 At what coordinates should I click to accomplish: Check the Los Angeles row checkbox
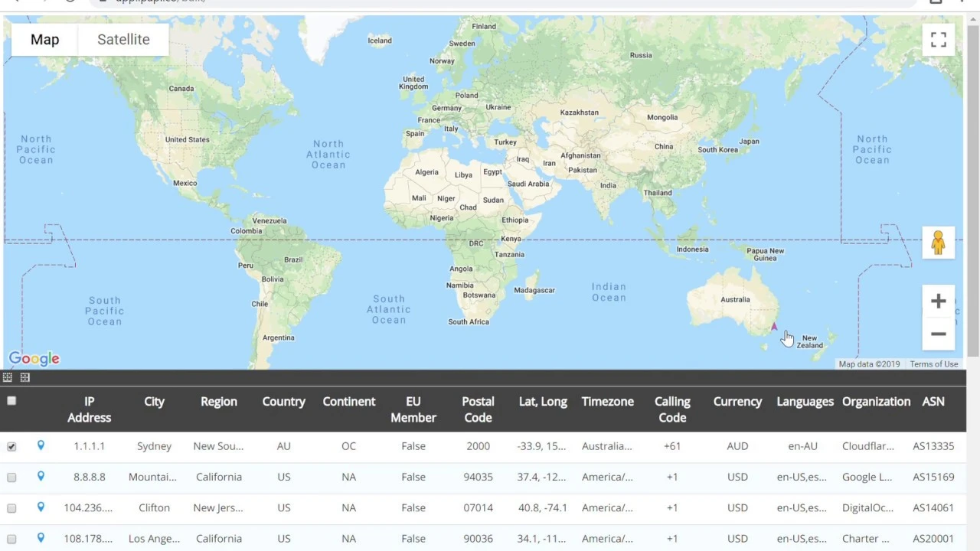(11, 539)
